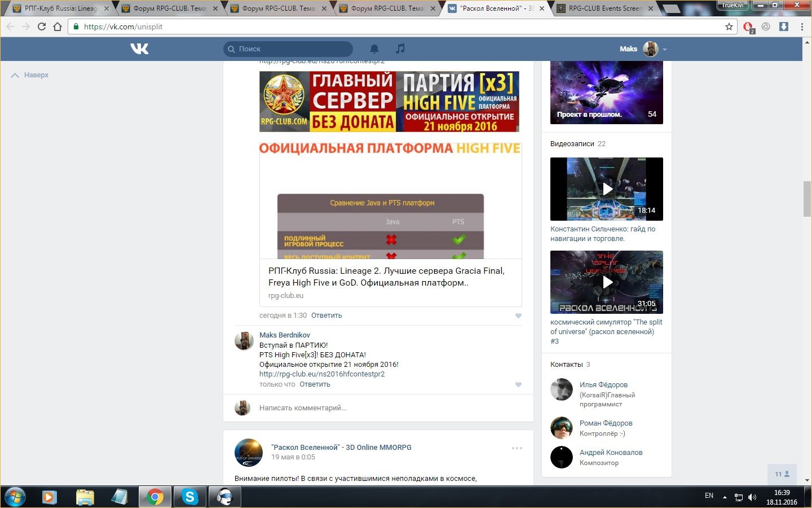Bookmark this page with the star icon
812x508 pixels.
[729, 27]
